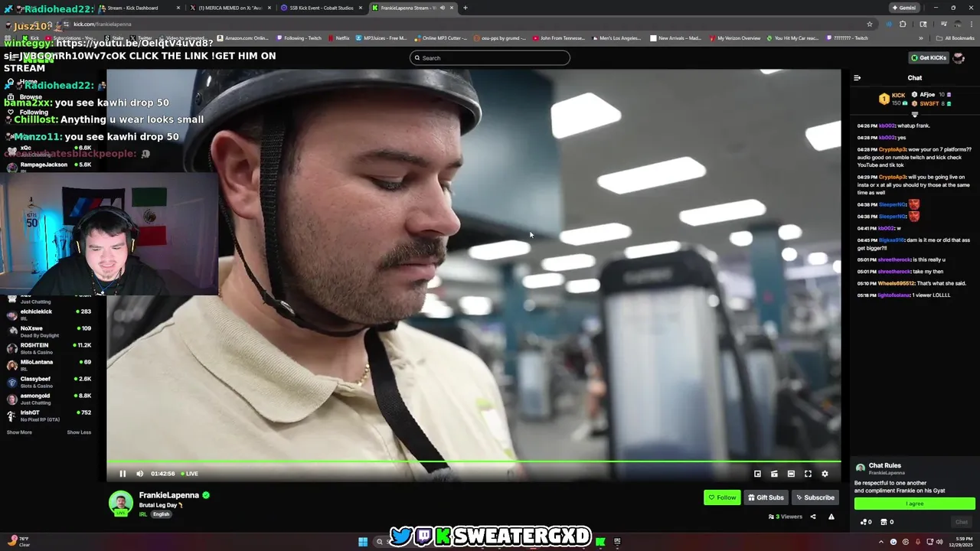Image resolution: width=980 pixels, height=551 pixels.
Task: Switch to MERICA MEMED on X tab
Action: (x=230, y=8)
